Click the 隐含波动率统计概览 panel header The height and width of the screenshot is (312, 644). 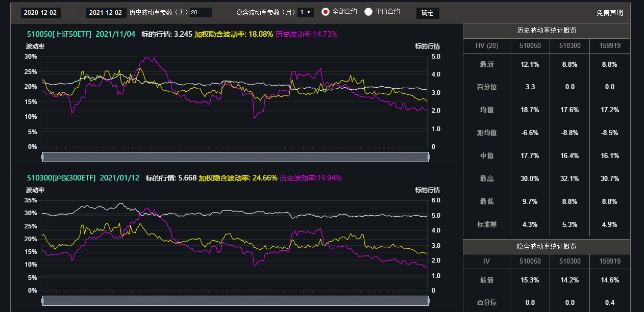(547, 246)
